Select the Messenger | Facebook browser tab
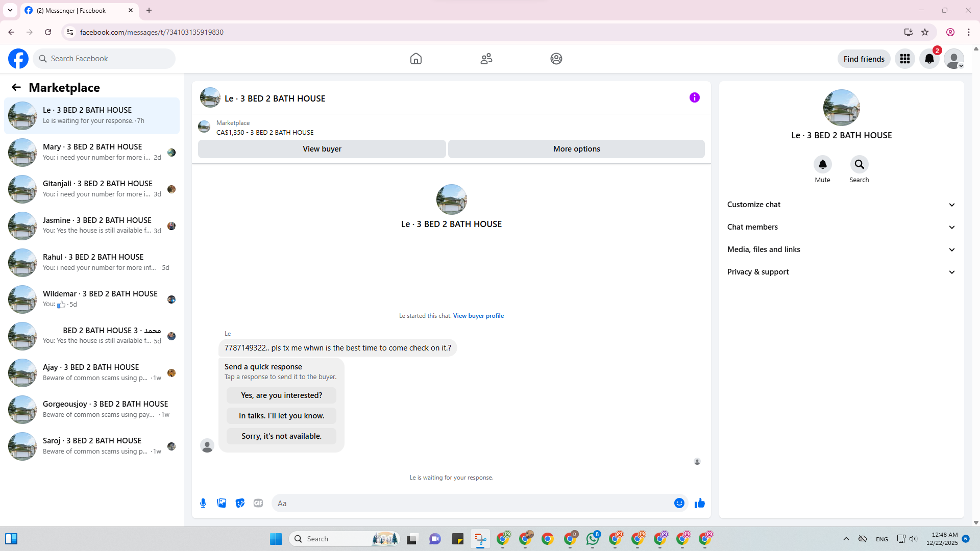This screenshot has height=551, width=980. click(79, 11)
